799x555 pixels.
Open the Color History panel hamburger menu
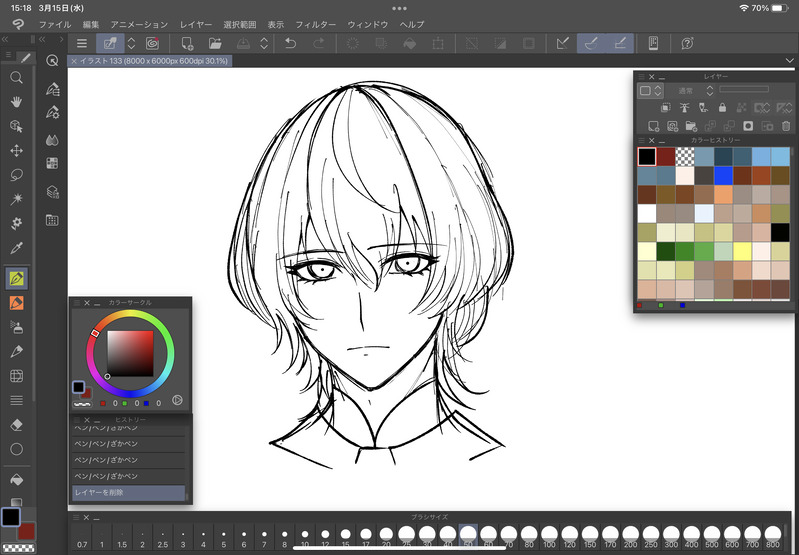[642, 140]
